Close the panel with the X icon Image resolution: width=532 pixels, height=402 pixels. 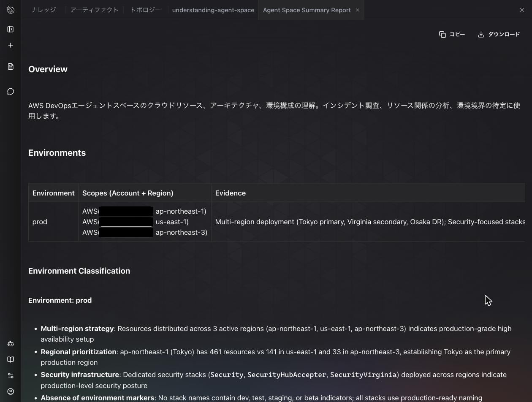click(522, 10)
